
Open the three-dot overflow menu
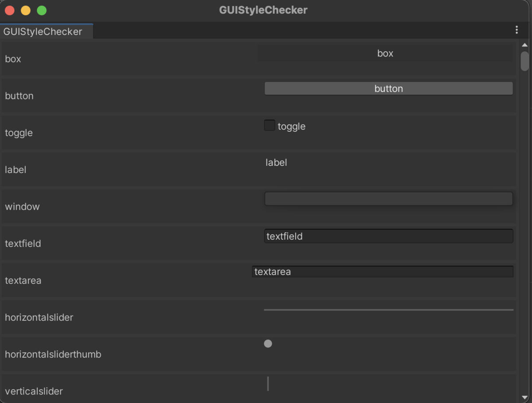(516, 30)
